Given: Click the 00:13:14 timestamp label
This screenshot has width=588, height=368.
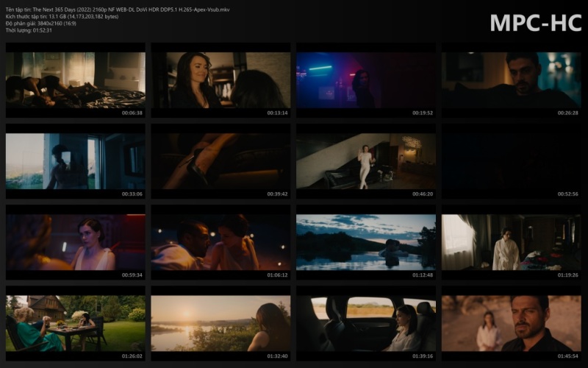Looking at the screenshot, I should [x=278, y=113].
